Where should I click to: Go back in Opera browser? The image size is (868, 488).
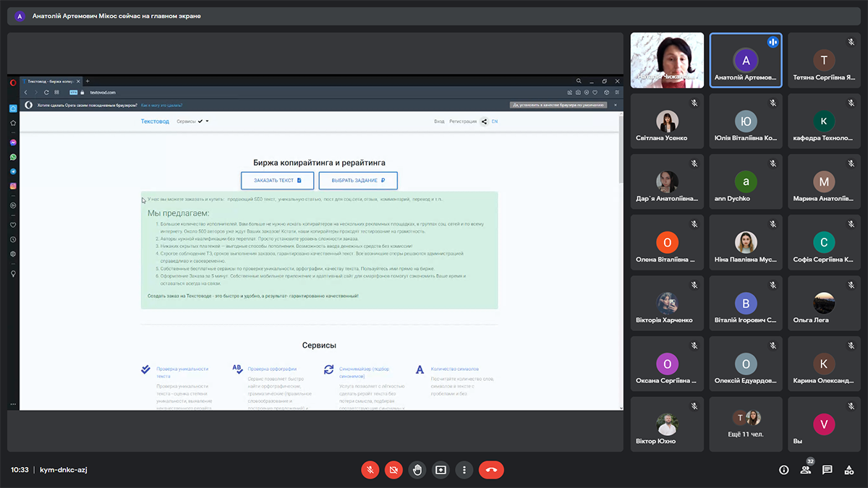[x=26, y=93]
